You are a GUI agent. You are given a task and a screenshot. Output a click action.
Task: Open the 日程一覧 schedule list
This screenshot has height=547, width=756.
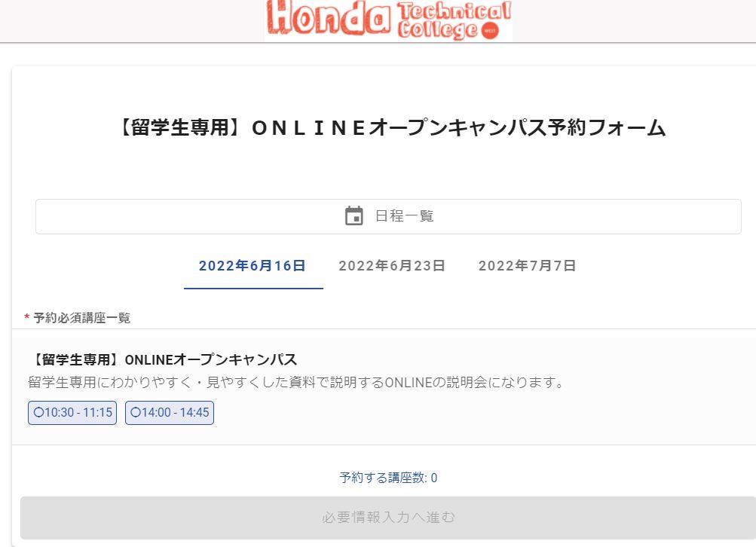click(388, 216)
